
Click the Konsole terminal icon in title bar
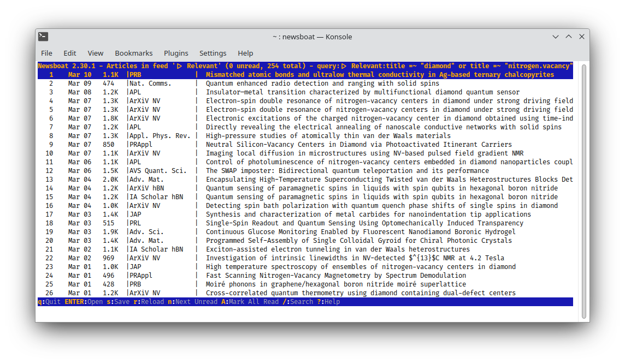pyautogui.click(x=43, y=37)
